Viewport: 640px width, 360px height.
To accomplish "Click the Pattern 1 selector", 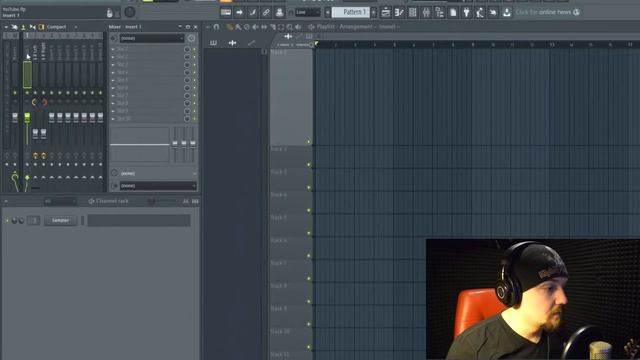I will (x=351, y=12).
